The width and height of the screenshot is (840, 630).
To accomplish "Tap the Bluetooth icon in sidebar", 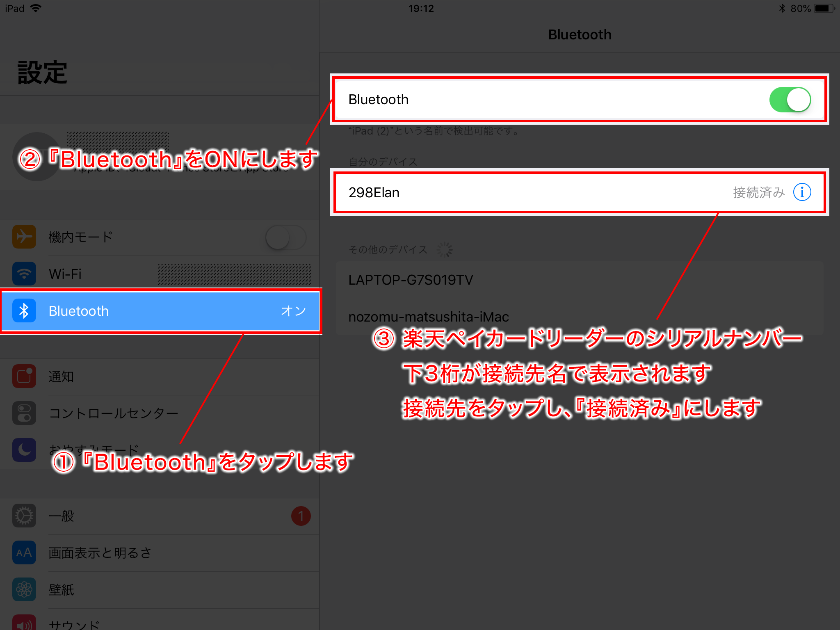I will 24,311.
